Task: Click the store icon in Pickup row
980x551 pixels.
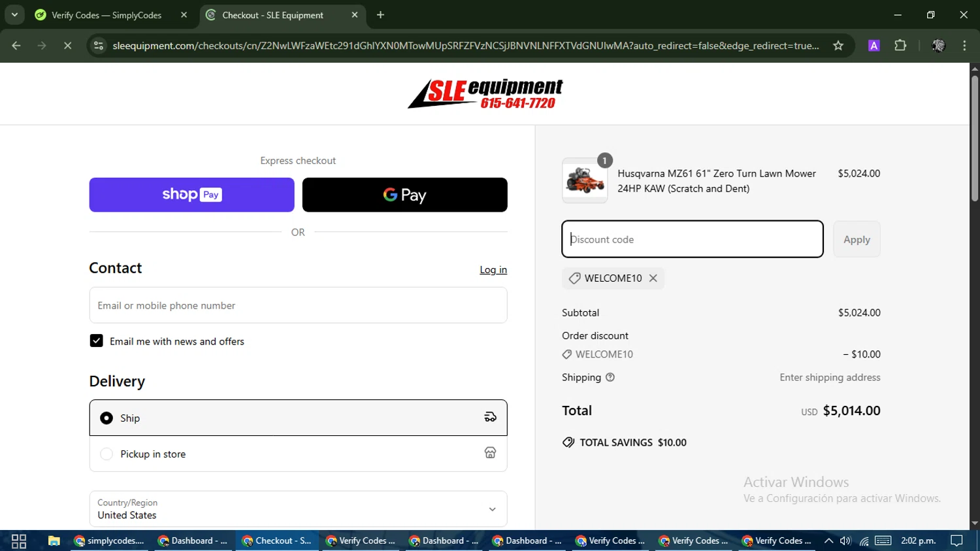Action: pyautogui.click(x=490, y=453)
